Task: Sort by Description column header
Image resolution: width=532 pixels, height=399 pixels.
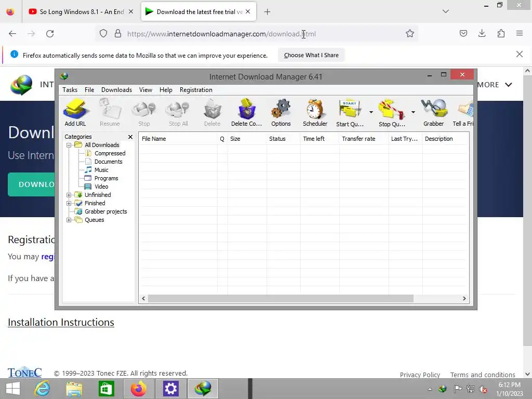Action: pyautogui.click(x=446, y=139)
